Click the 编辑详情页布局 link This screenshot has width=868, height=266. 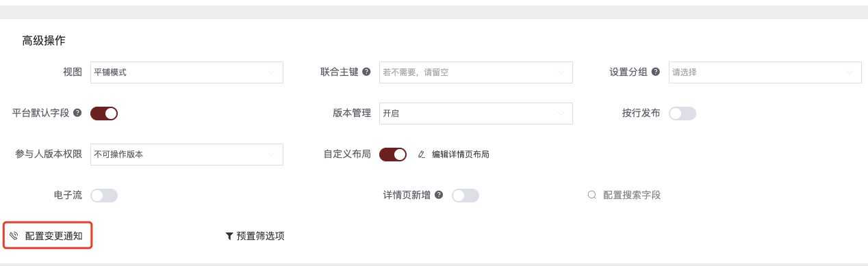point(461,155)
